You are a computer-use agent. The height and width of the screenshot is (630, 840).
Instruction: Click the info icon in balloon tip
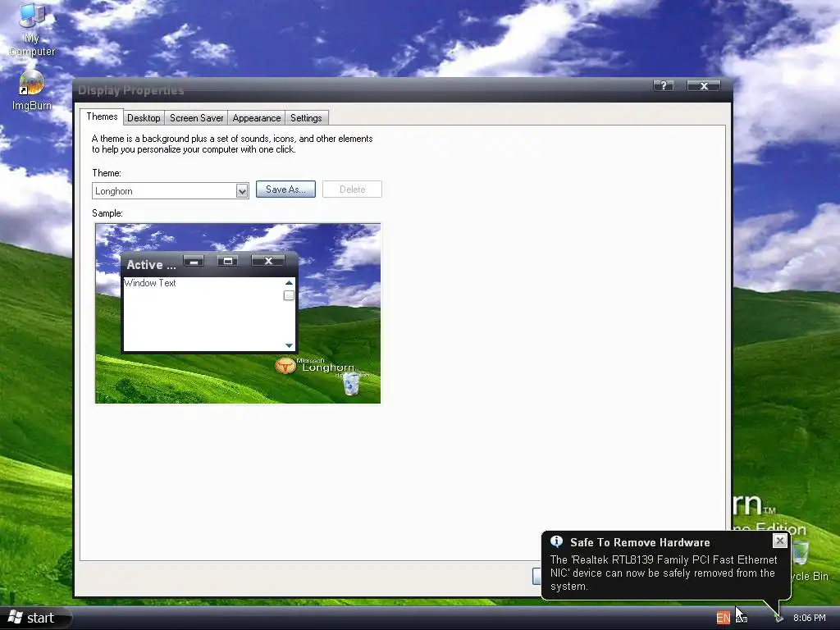pyautogui.click(x=557, y=541)
